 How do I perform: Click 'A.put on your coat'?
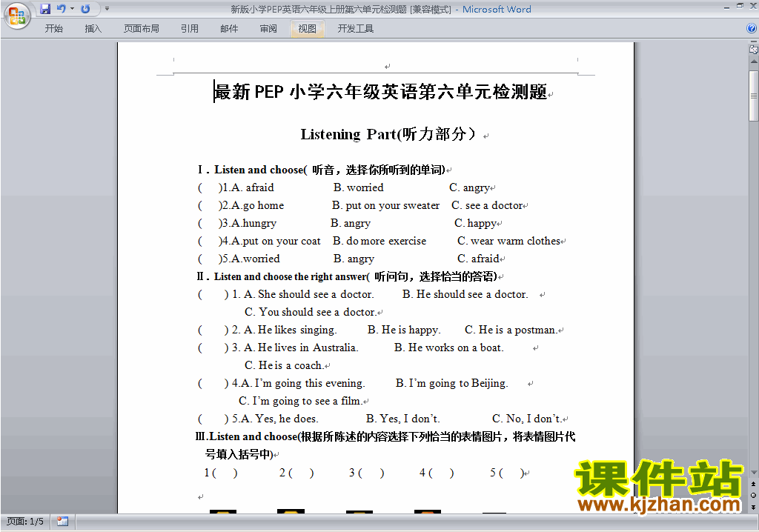pos(276,241)
